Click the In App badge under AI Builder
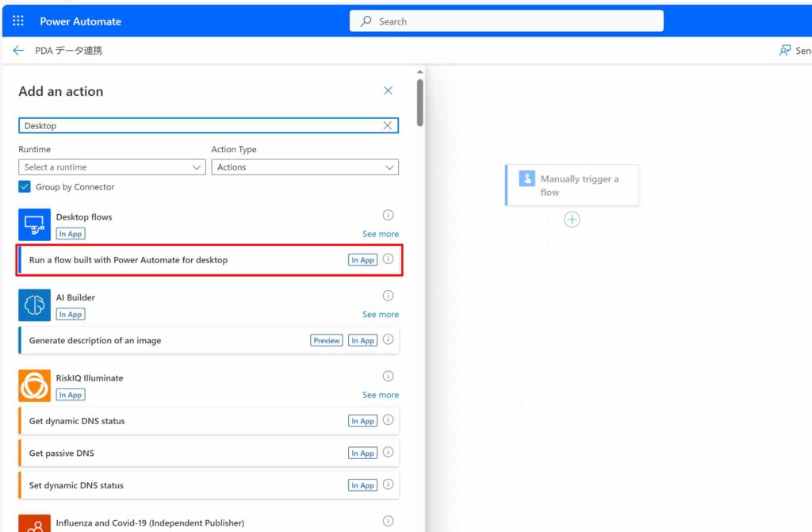This screenshot has height=532, width=812. click(71, 315)
